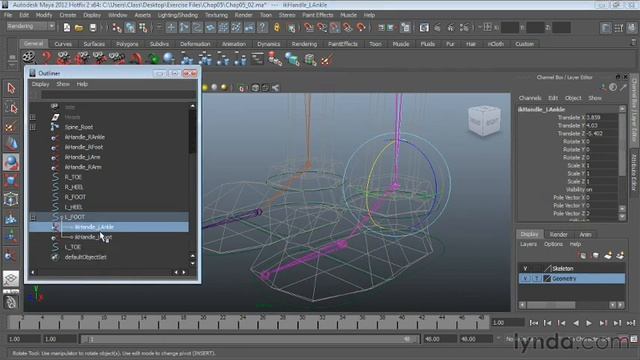Click the single perspective layout icon

tap(11, 278)
